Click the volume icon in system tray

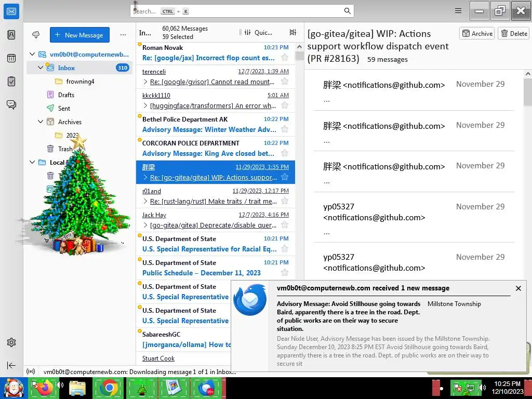[x=482, y=388]
